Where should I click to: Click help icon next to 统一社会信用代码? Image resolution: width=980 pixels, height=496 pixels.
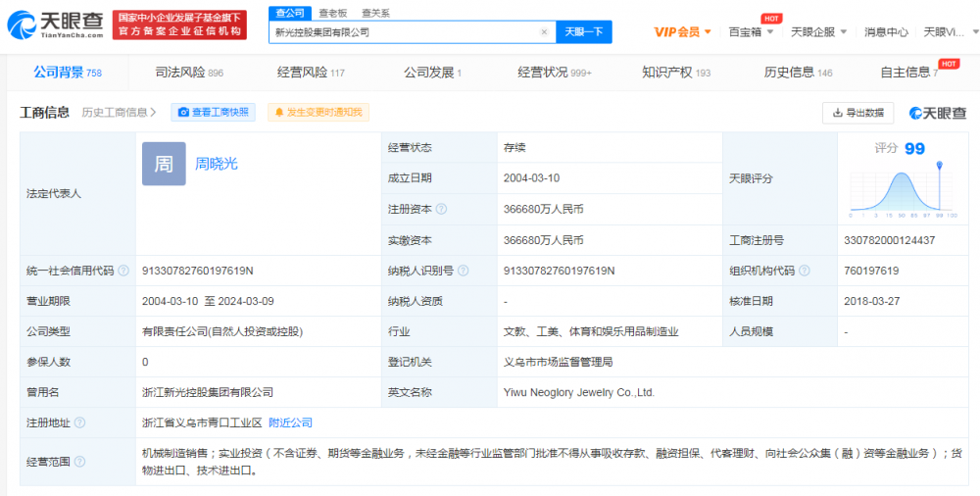pyautogui.click(x=123, y=271)
